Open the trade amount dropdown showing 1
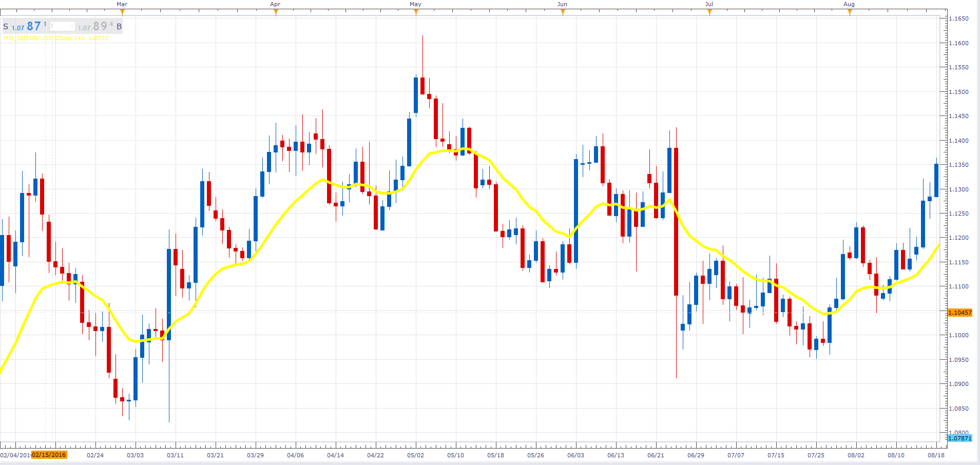This screenshot has width=980, height=465. (62, 26)
